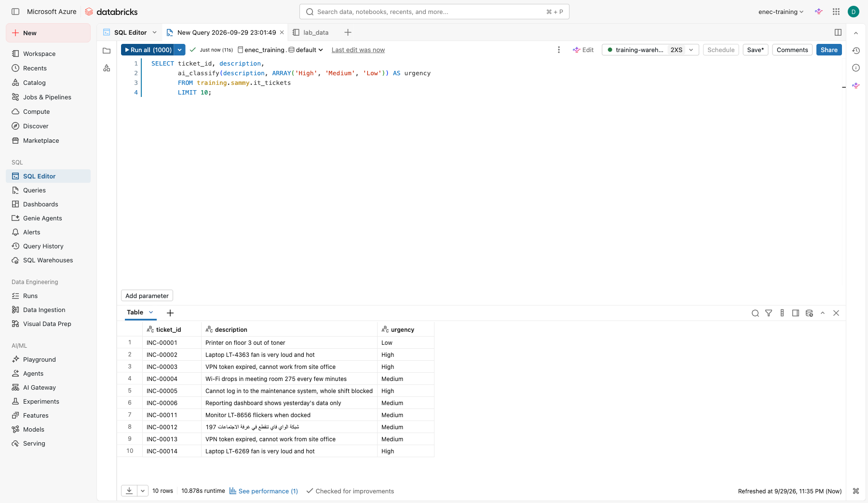Switch to the lab_data tab

click(311, 32)
